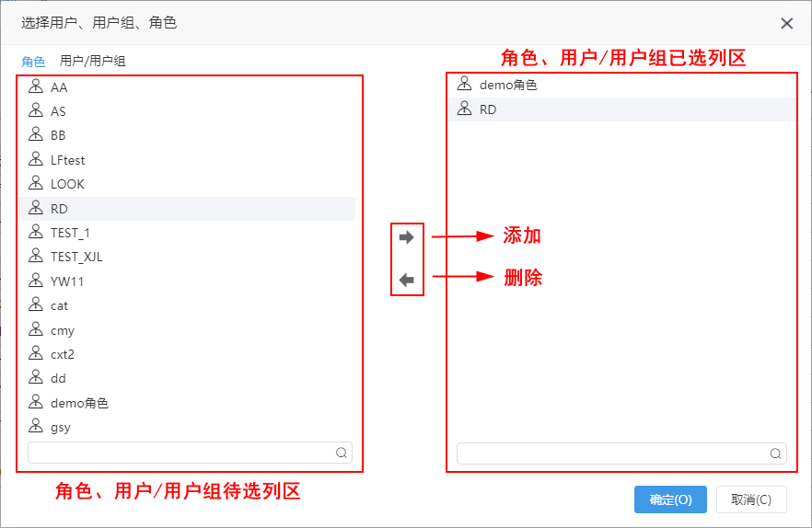This screenshot has width=812, height=528.
Task: Choose the cmy role entry
Action: point(188,330)
